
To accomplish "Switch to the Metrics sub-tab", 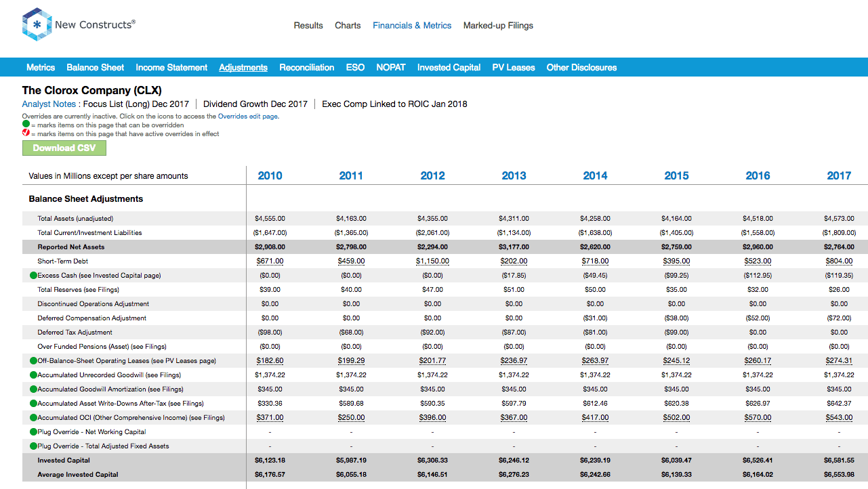I will pyautogui.click(x=41, y=67).
